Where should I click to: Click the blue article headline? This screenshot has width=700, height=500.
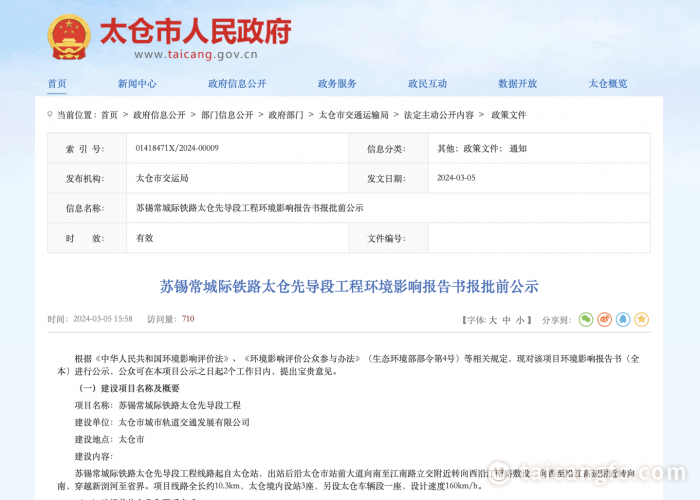[x=349, y=287]
